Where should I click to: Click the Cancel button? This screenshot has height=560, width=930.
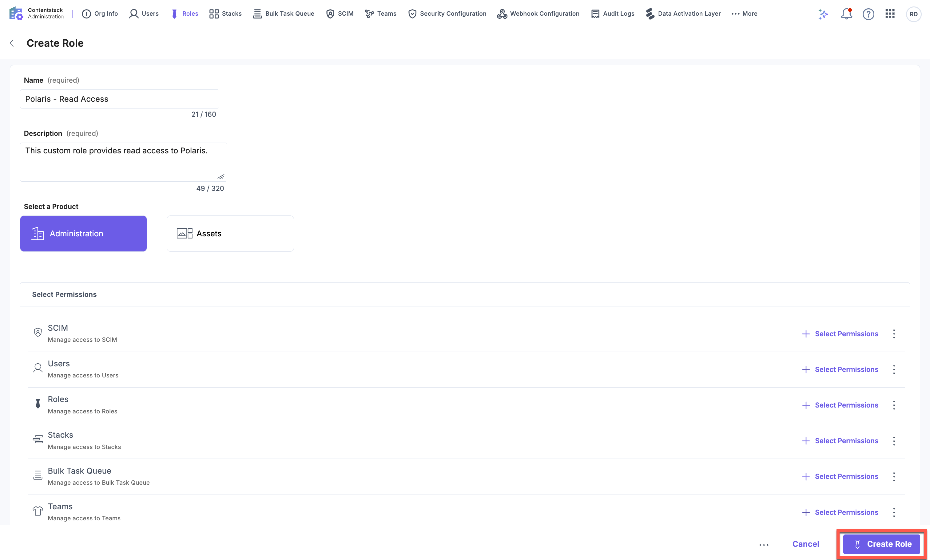[805, 544]
